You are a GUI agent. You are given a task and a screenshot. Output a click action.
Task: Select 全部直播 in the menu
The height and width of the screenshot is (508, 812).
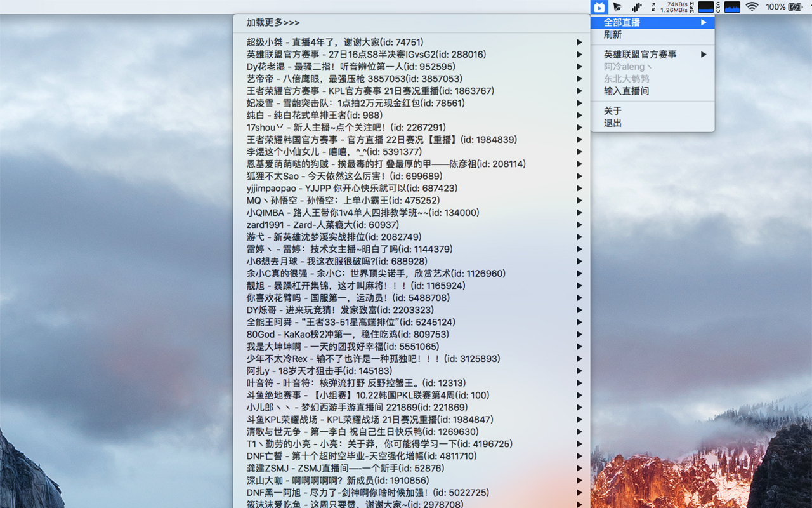pos(652,22)
